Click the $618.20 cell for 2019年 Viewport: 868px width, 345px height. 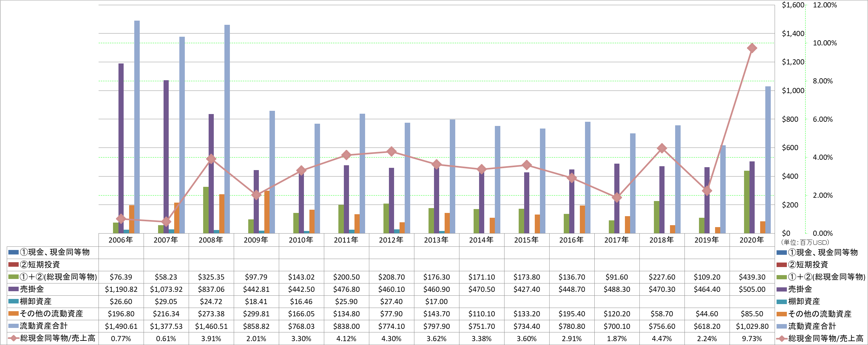[707, 326]
